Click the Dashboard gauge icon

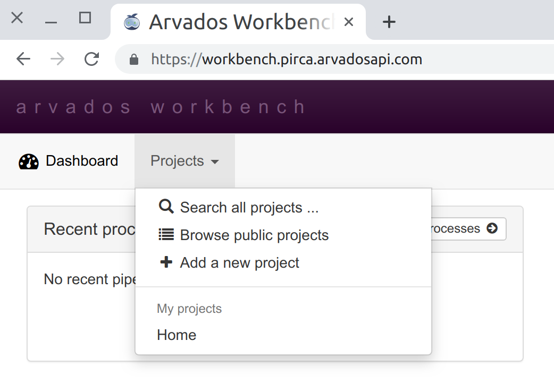pyautogui.click(x=29, y=161)
